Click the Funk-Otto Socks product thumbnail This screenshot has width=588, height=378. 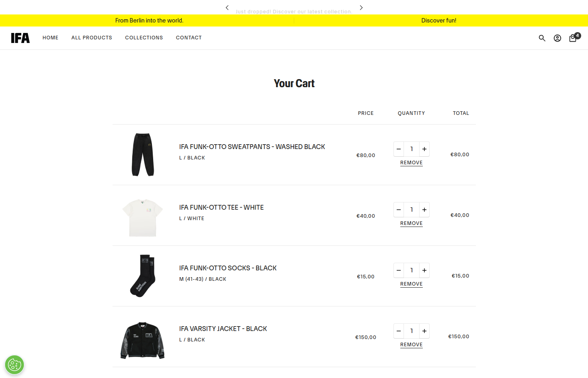(143, 276)
